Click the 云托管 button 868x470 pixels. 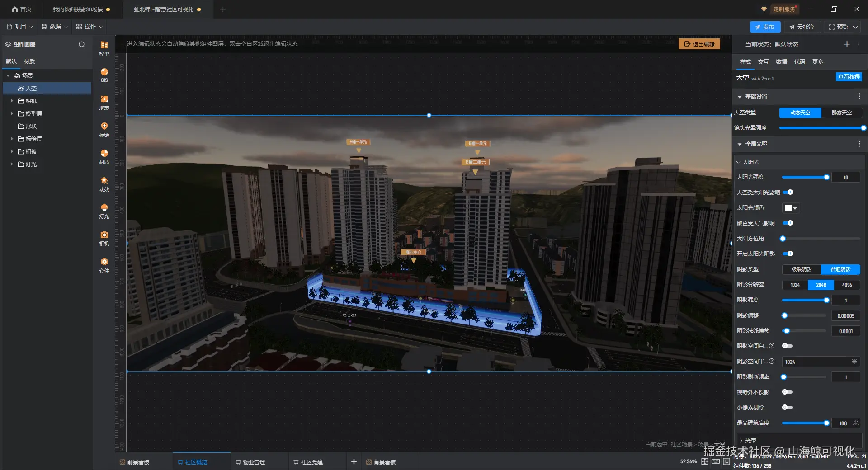click(802, 27)
